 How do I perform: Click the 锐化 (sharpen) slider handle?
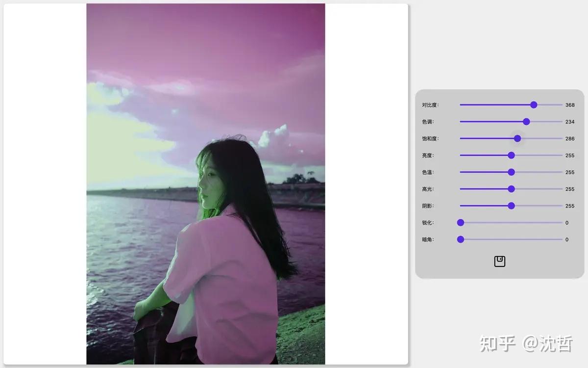click(x=460, y=222)
